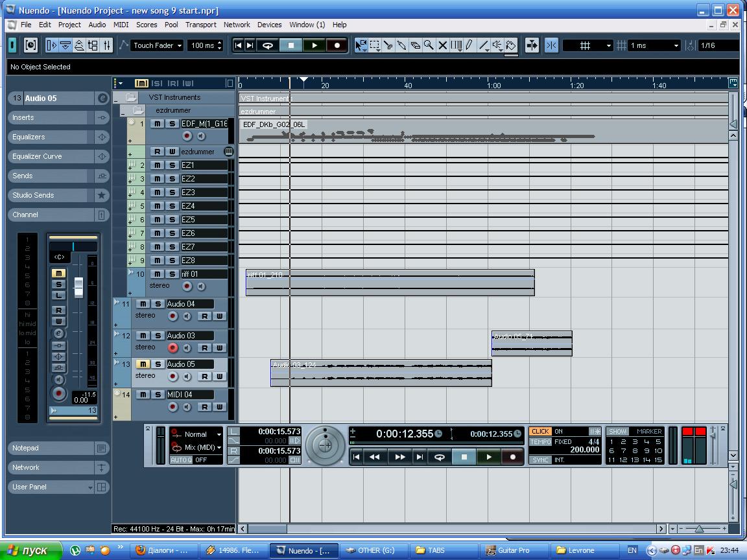Click the horizontal scrollbar thumb
Image resolution: width=747 pixels, height=560 pixels.
(267, 529)
